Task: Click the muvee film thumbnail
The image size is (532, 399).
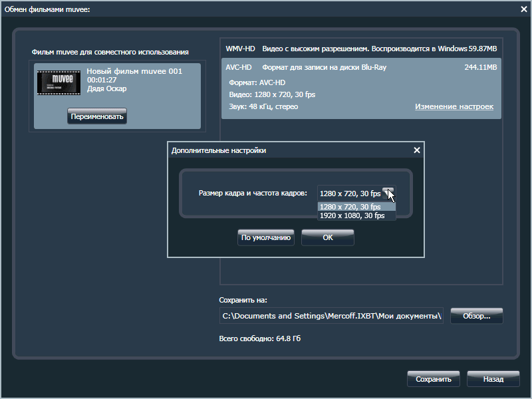Action: (x=59, y=82)
